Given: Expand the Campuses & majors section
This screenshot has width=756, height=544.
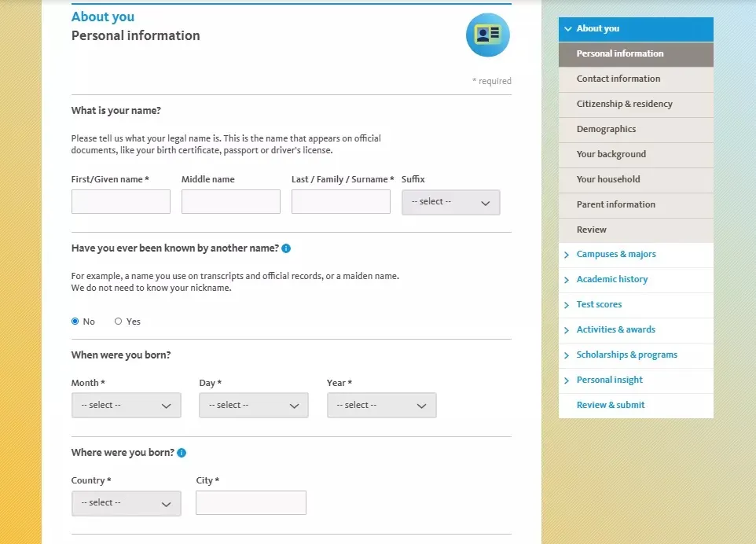Looking at the screenshot, I should (615, 255).
